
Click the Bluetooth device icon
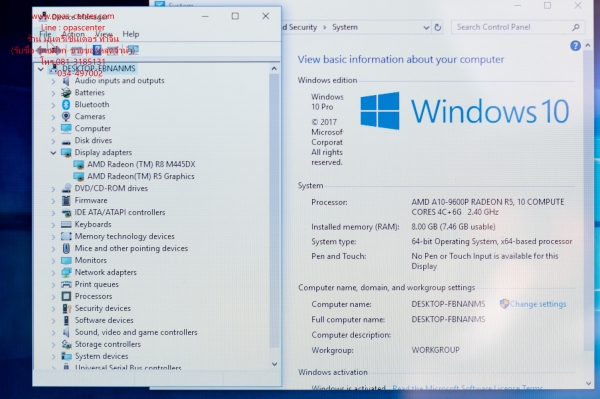[66, 104]
